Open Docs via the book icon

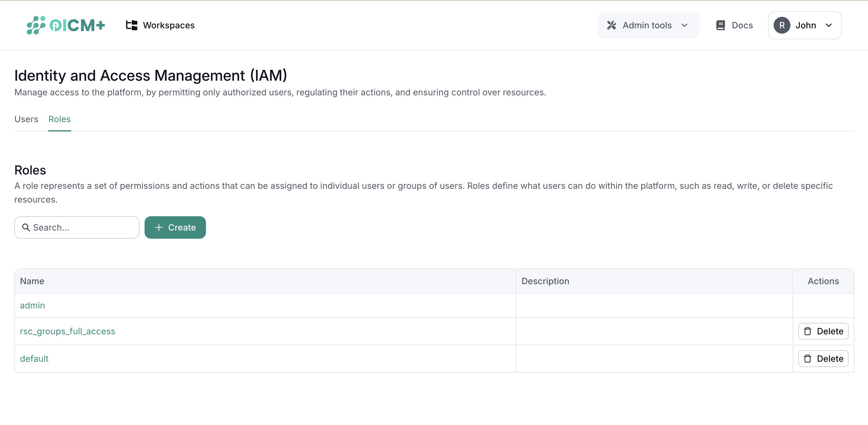tap(721, 25)
